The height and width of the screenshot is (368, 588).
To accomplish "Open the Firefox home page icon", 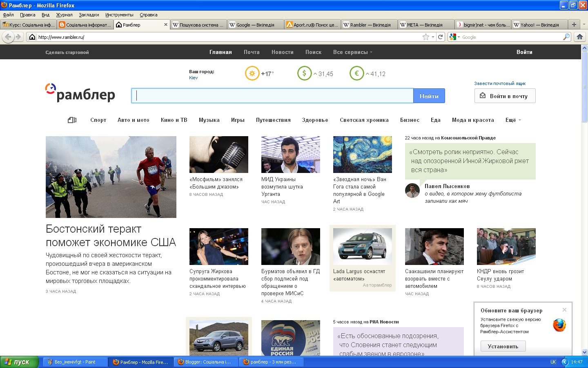I will point(580,37).
